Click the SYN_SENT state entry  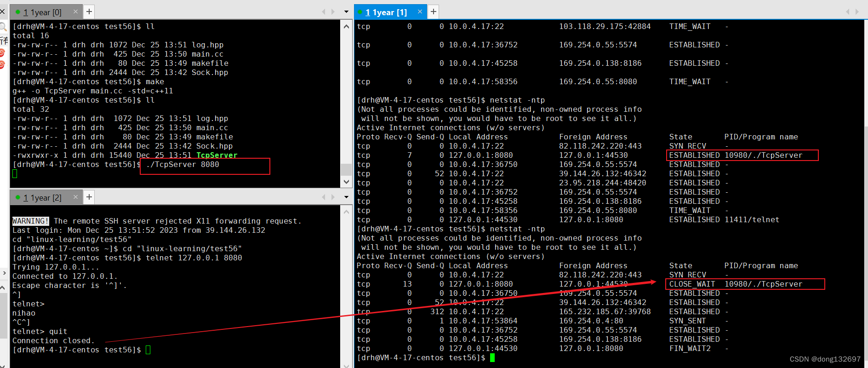[x=687, y=321]
